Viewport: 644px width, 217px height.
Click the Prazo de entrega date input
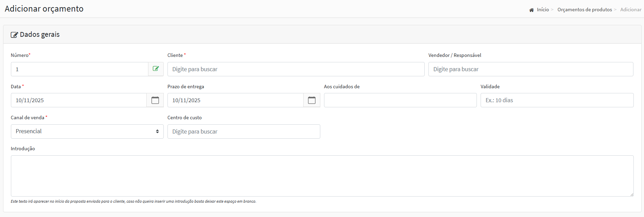pyautogui.click(x=235, y=100)
